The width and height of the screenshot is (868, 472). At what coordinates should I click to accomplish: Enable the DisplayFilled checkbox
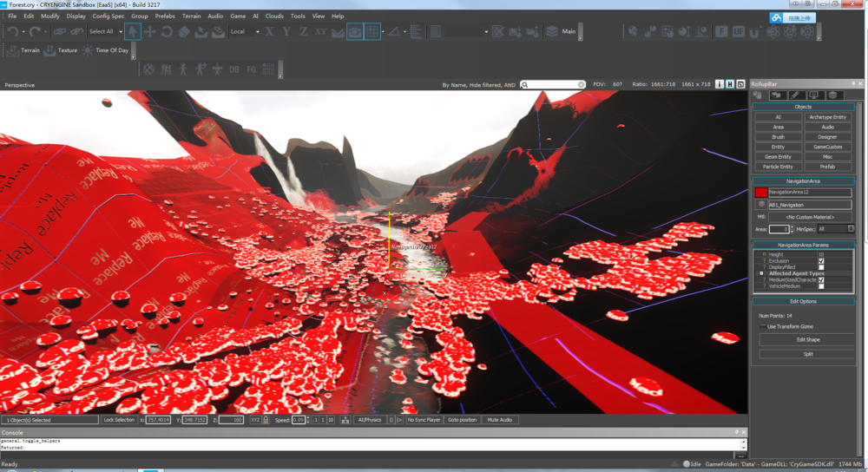[821, 267]
